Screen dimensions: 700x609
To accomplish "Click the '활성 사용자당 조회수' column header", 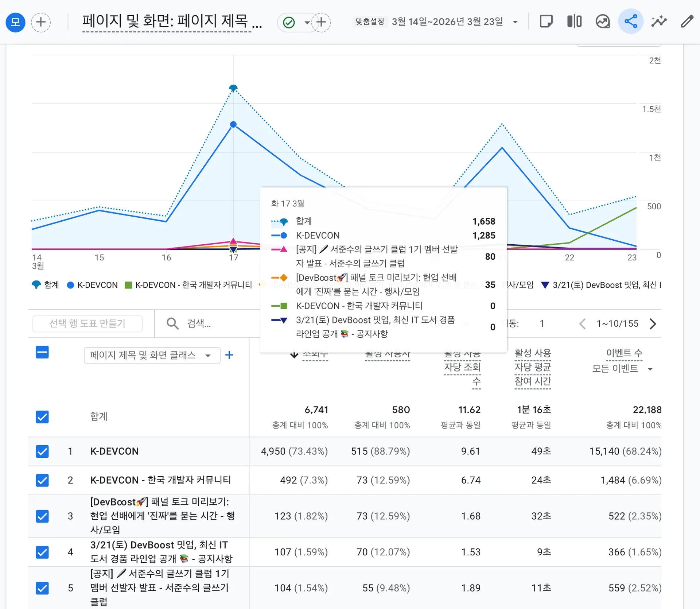I will (x=462, y=368).
